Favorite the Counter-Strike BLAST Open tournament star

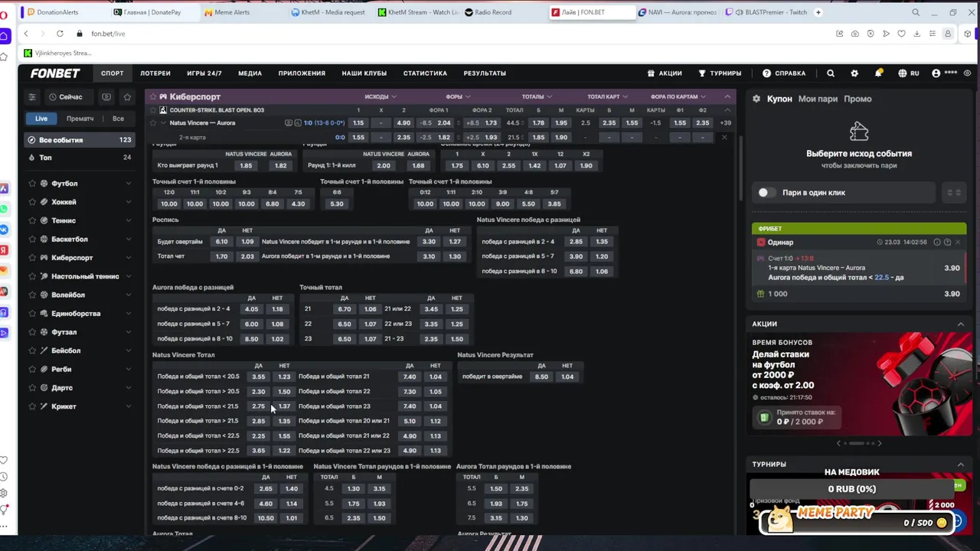152,110
